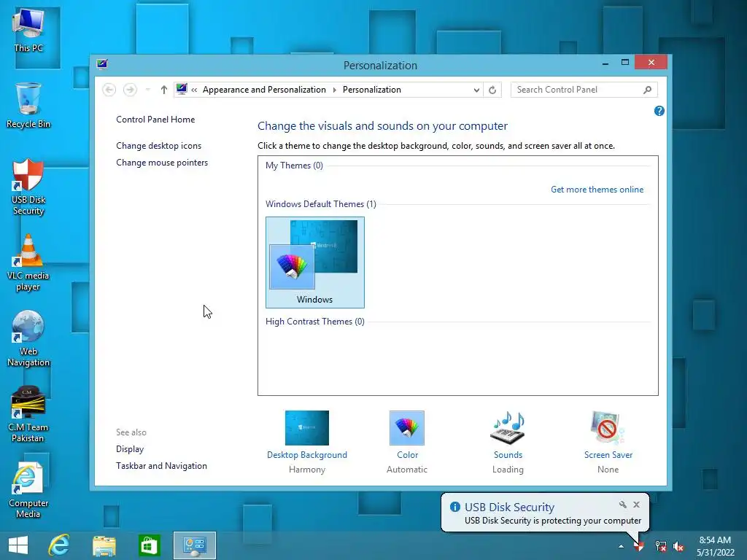Screen dimensions: 747x560
Task: Click the Windows Start button
Action: 18,545
